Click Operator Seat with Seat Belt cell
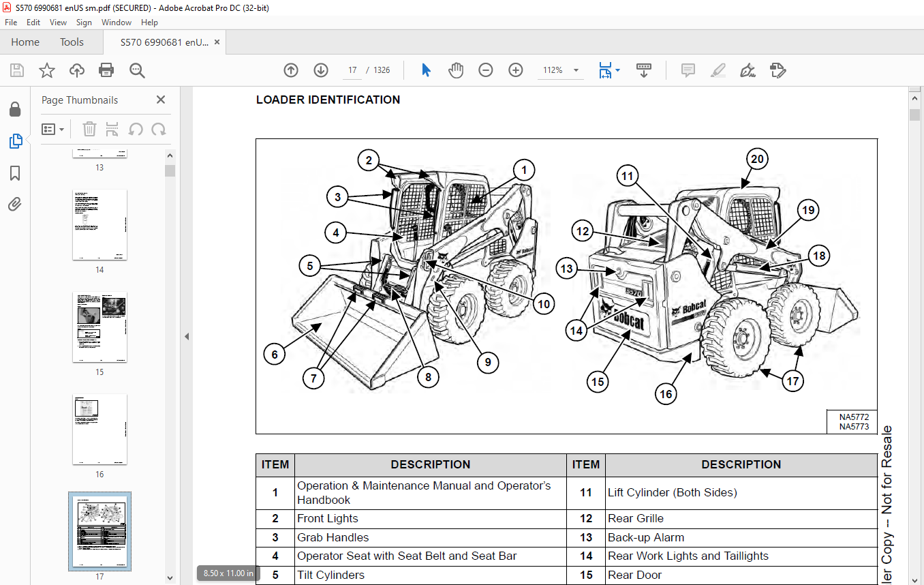924x585 pixels. click(x=430, y=556)
